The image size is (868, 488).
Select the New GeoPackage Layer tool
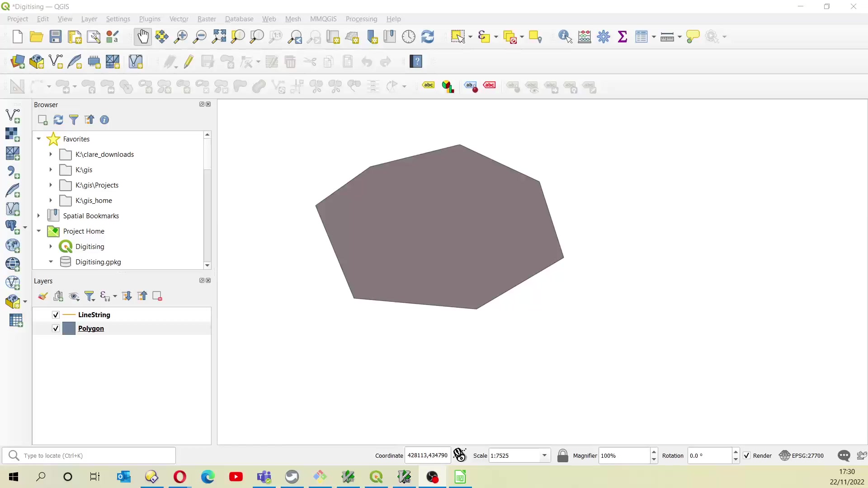(36, 62)
